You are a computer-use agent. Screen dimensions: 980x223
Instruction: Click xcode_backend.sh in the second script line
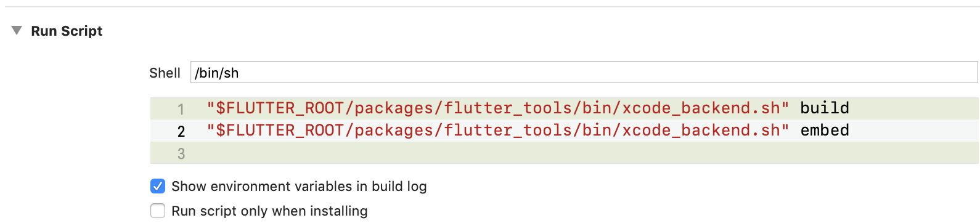[701, 130]
